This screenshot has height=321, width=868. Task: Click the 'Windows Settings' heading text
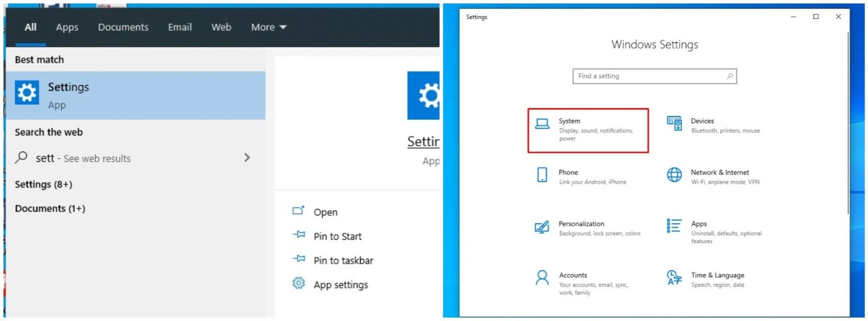point(654,45)
